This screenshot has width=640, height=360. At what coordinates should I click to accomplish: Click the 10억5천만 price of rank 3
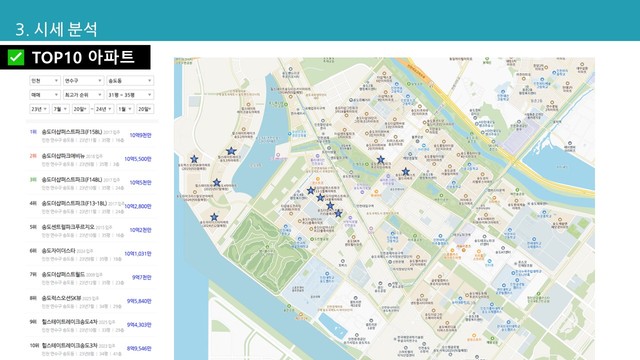click(140, 182)
